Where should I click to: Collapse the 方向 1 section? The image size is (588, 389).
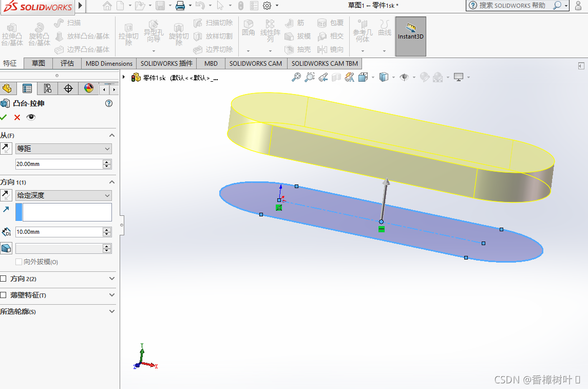[112, 182]
